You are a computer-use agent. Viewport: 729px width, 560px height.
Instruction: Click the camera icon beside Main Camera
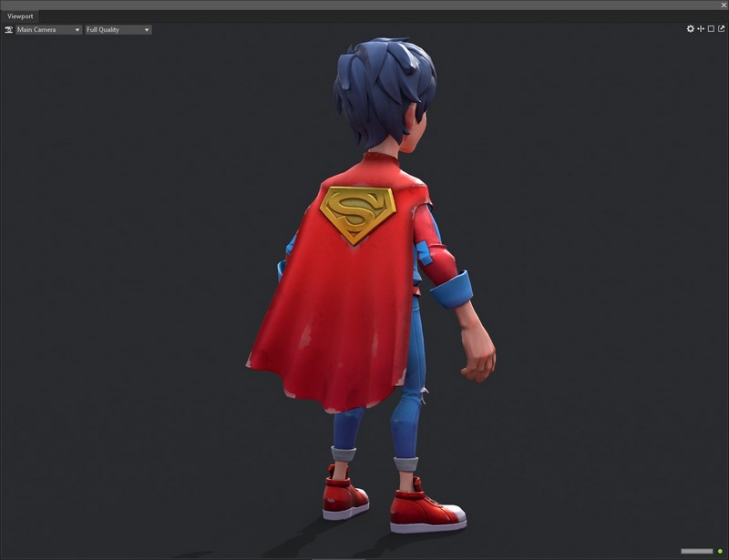[x=8, y=30]
